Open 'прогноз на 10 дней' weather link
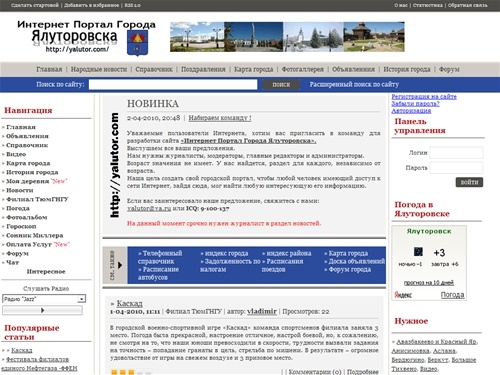 [x=429, y=283]
